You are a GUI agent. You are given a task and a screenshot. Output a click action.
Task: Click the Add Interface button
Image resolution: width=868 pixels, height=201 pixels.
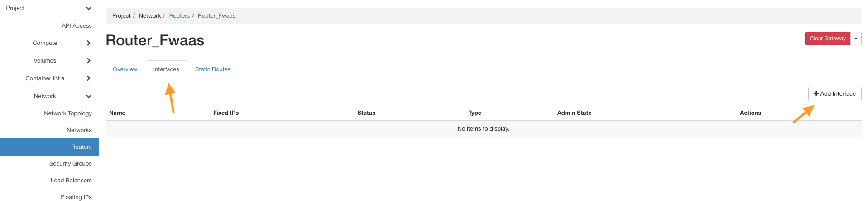pos(834,94)
